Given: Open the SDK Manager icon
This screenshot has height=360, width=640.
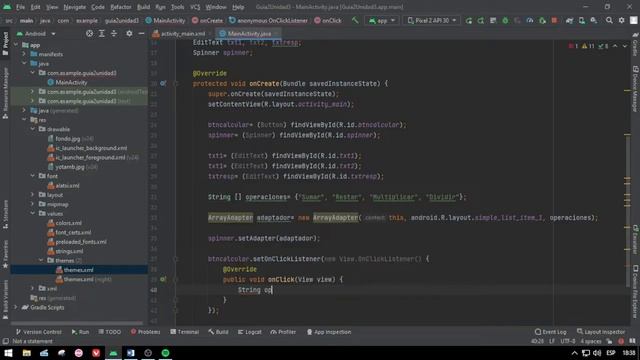Looking at the screenshot, I should [x=594, y=20].
